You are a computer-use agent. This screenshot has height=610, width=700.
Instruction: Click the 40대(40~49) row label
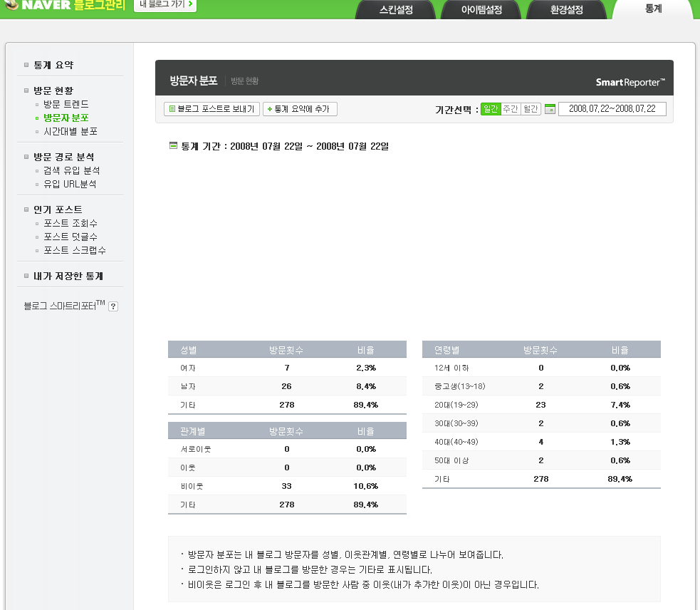click(x=456, y=442)
